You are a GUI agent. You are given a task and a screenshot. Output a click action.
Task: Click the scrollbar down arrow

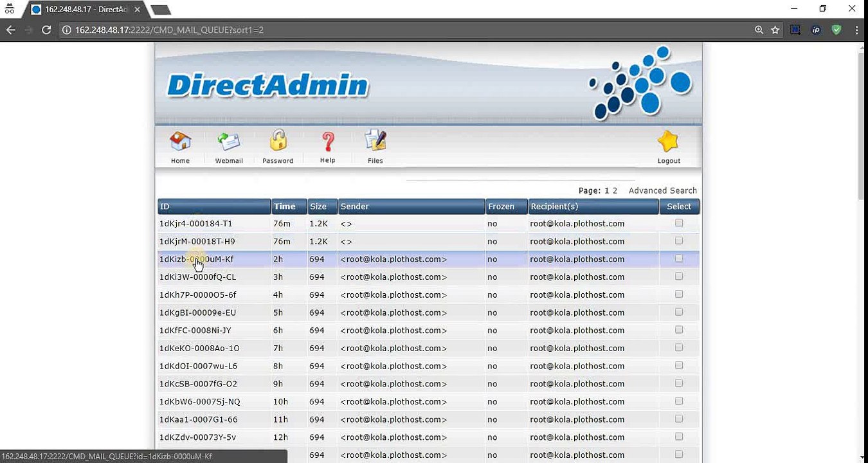point(862,457)
